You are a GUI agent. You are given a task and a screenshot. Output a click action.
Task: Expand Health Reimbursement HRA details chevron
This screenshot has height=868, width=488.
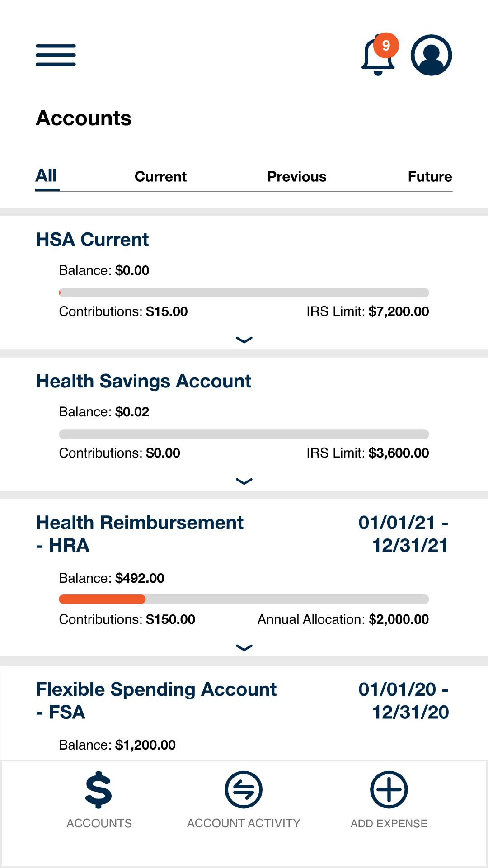coord(244,648)
